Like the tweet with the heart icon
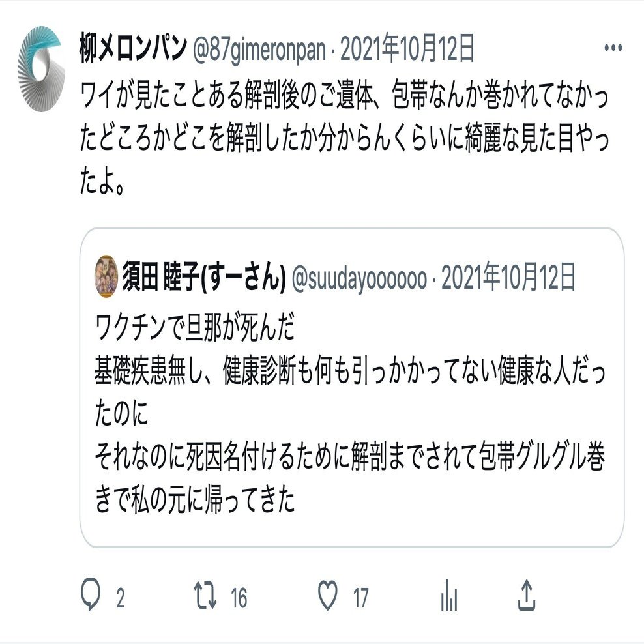Image resolution: width=644 pixels, height=644 pixels. [x=328, y=594]
